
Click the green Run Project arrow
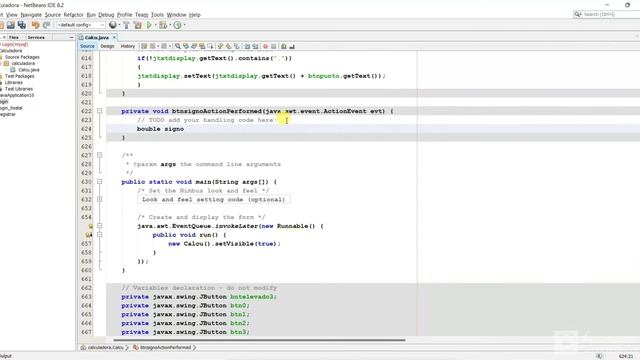coord(149,25)
